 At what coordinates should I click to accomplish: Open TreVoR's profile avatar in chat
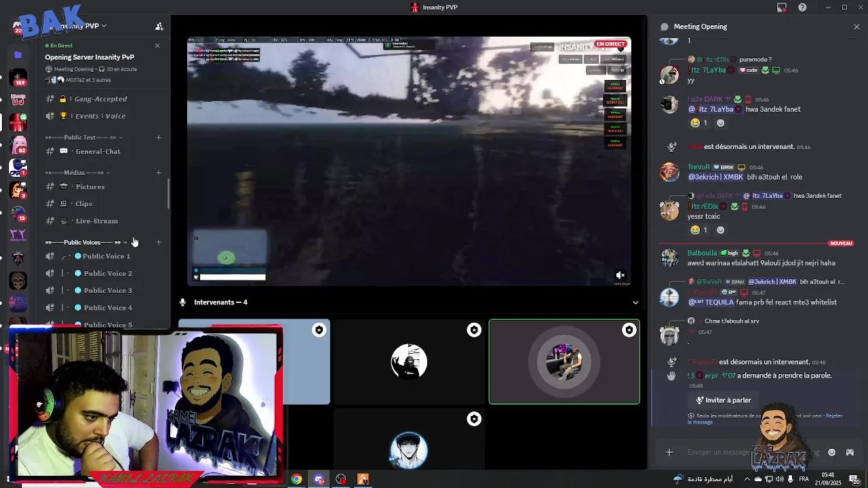pos(669,171)
